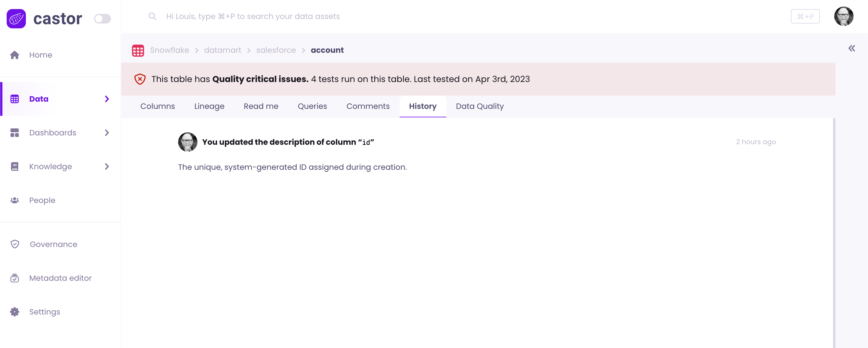Click the Castor logo icon
This screenshot has height=348, width=868.
(16, 19)
